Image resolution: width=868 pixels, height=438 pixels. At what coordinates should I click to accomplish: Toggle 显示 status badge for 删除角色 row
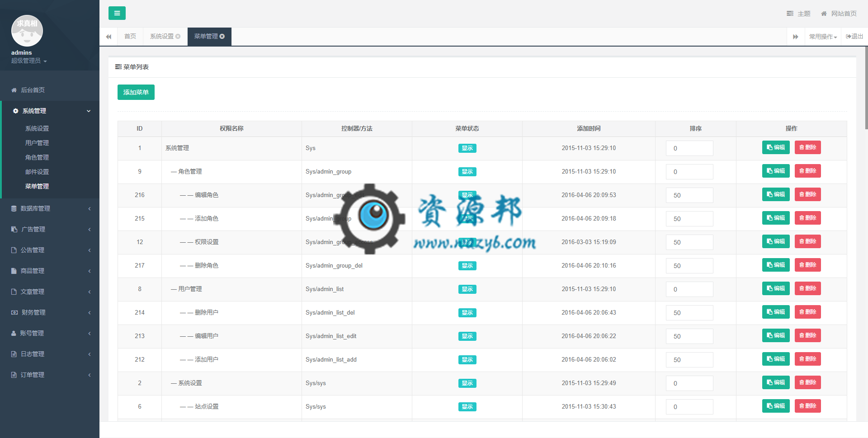tap(467, 266)
